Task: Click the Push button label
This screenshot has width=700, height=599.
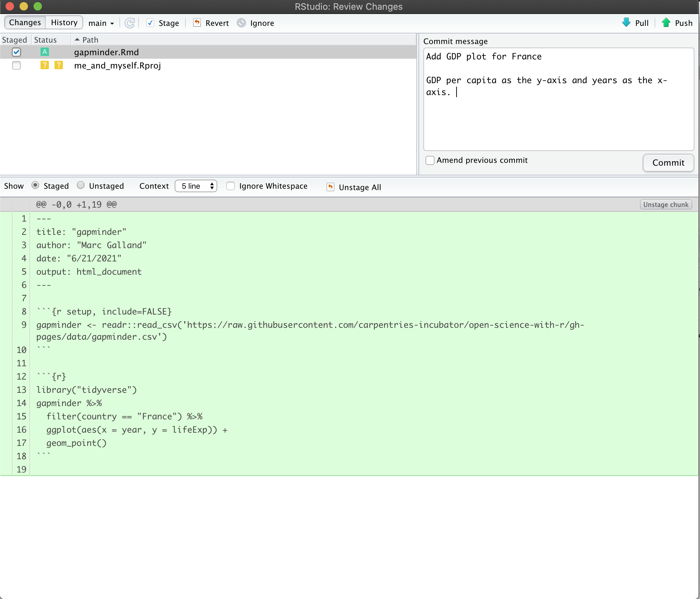Action: click(x=684, y=23)
